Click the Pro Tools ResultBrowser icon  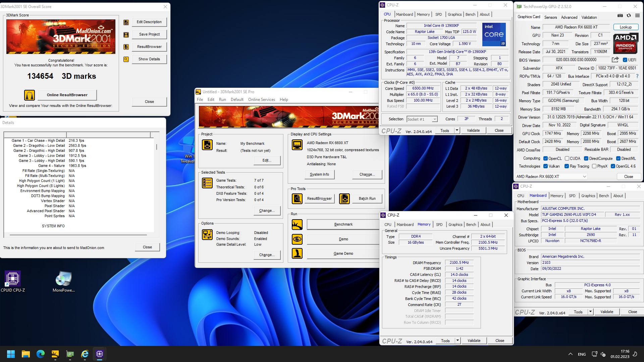point(297,199)
